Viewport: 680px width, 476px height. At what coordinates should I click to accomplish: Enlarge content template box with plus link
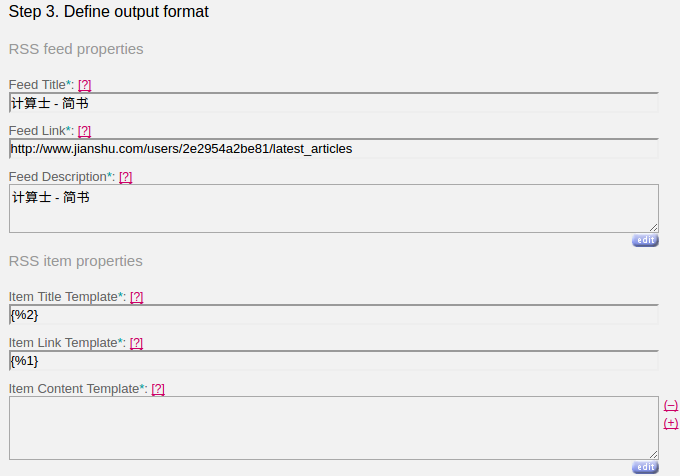(x=670, y=423)
